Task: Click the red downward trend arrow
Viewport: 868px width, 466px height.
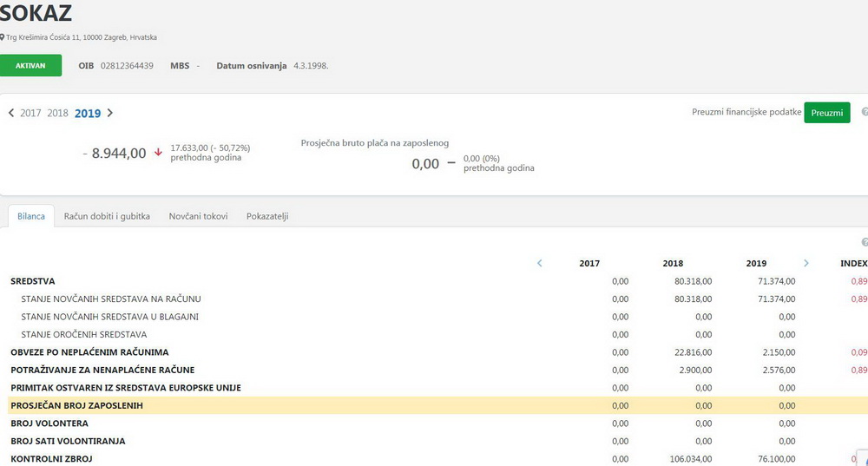Action: 158,153
